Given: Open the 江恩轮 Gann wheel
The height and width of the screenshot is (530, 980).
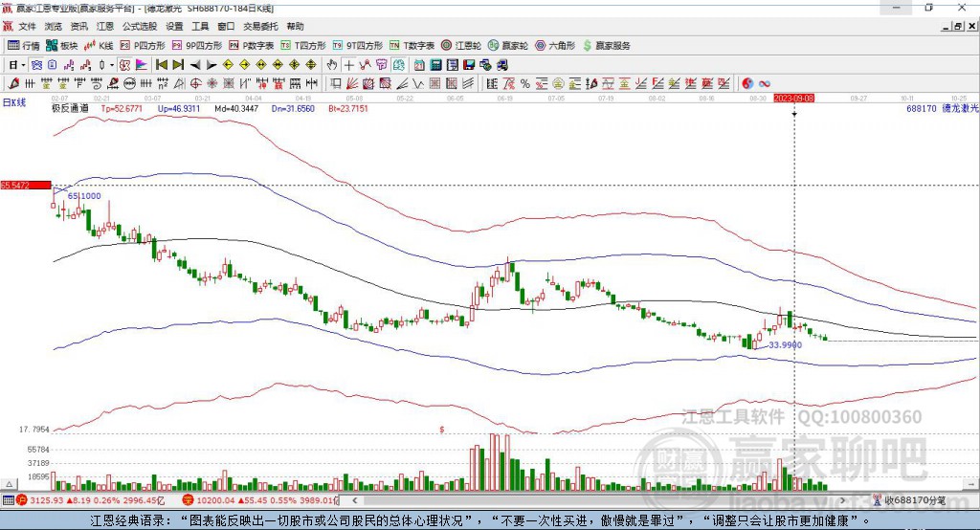Looking at the screenshot, I should click(461, 46).
